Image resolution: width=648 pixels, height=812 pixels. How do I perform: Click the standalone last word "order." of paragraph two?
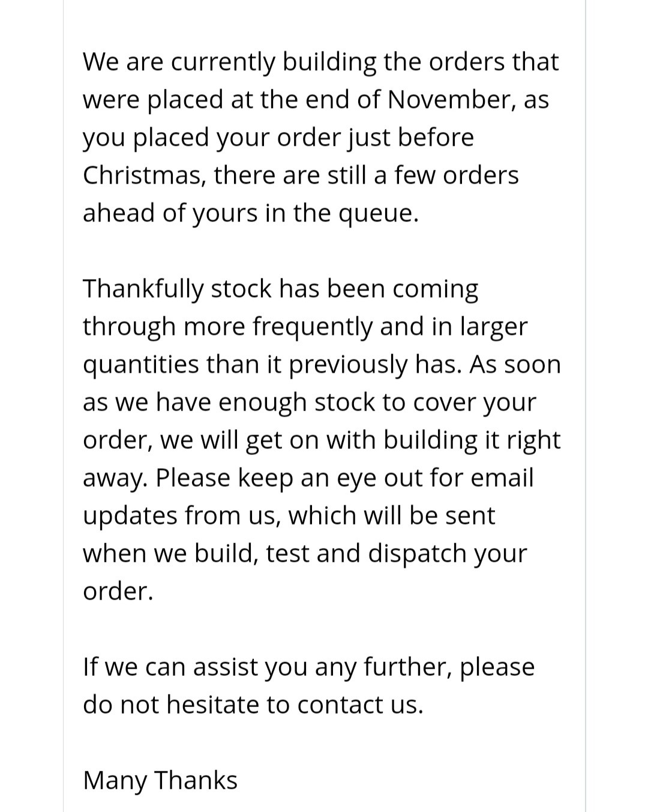[x=118, y=591]
